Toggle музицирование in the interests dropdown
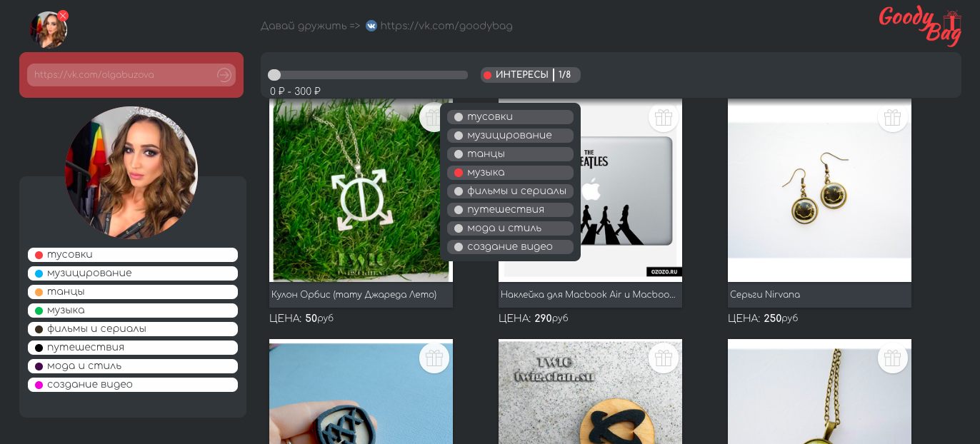 (510, 136)
